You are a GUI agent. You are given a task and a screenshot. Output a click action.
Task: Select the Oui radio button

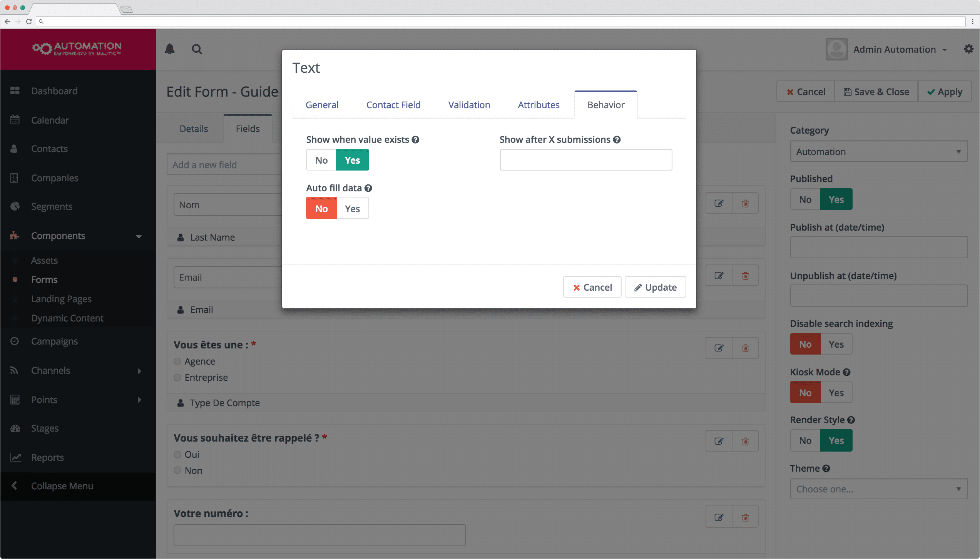point(177,454)
